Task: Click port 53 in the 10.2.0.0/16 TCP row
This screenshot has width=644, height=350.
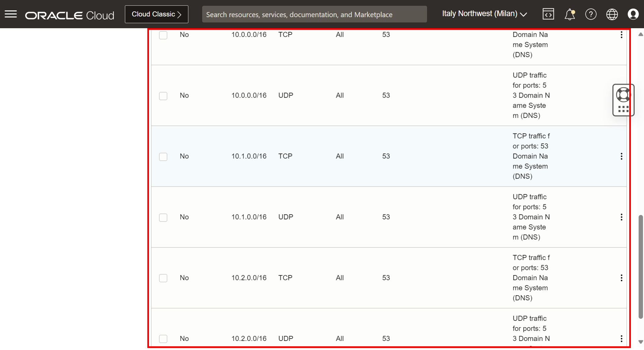Action: point(386,278)
